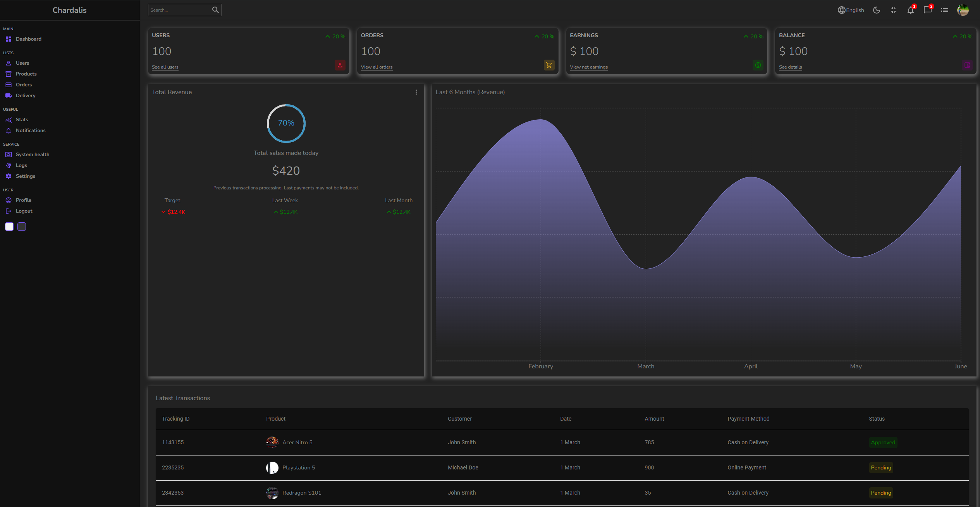Open the English language selector
Screen dimensions: 980x507
[x=851, y=10]
